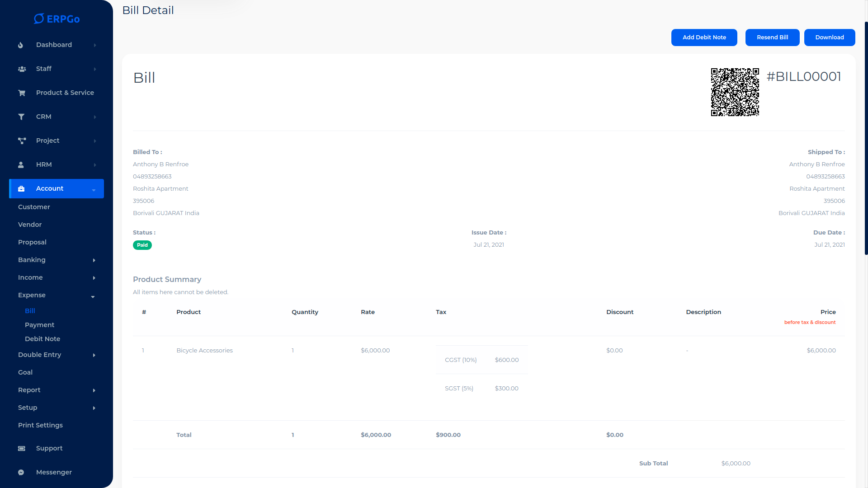Image resolution: width=868 pixels, height=488 pixels.
Task: Click the CRM funnel icon
Action: 21,117
